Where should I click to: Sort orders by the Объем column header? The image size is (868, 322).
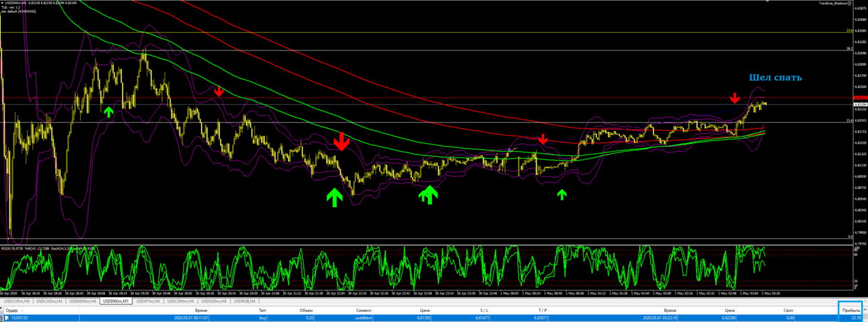click(307, 311)
